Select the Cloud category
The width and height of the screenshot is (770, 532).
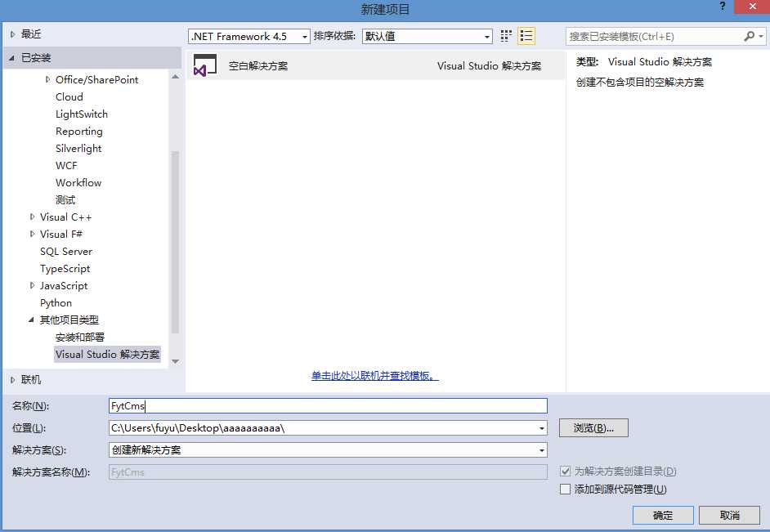pos(69,96)
